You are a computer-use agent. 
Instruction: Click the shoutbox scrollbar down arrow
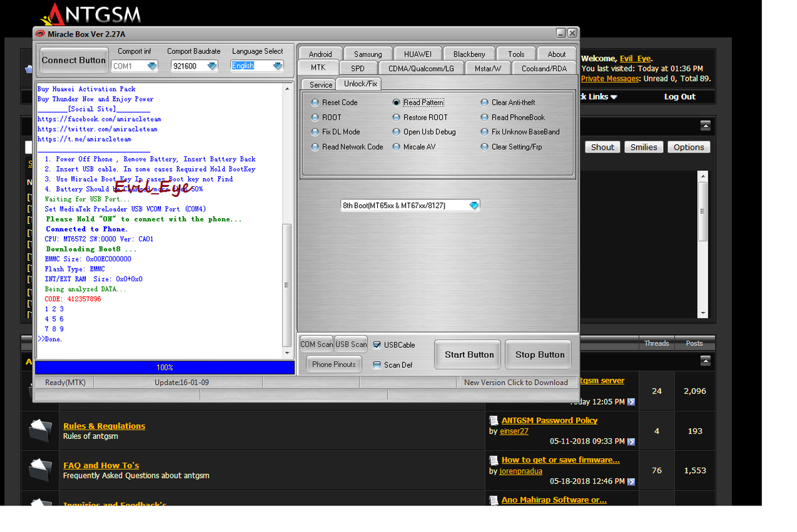pyautogui.click(x=703, y=313)
